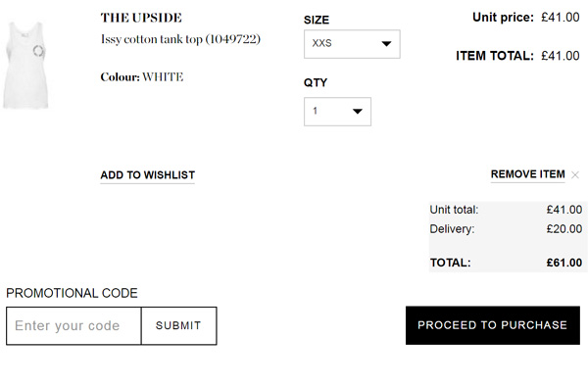This screenshot has height=386, width=588.
Task: Open the white tank top product thumbnail
Action: tap(25, 66)
